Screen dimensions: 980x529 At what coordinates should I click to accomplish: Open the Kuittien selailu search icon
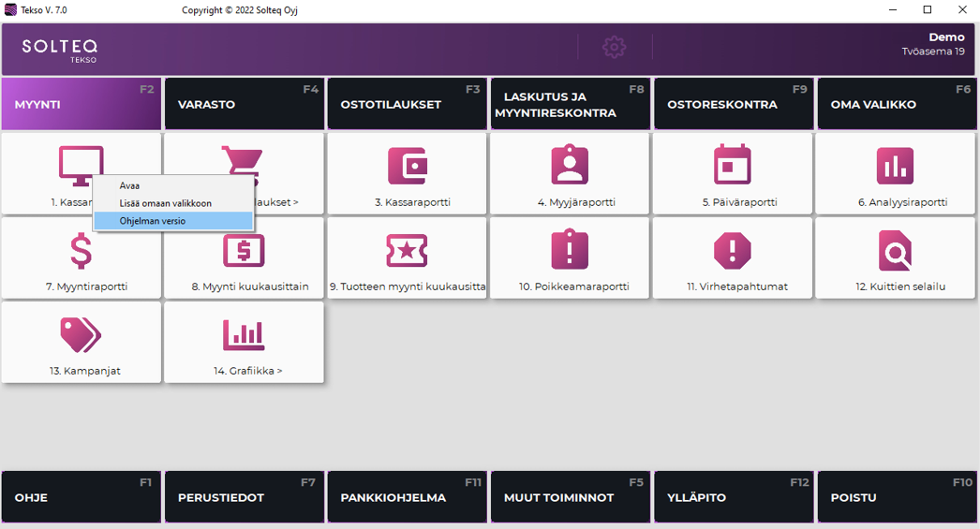coord(895,250)
